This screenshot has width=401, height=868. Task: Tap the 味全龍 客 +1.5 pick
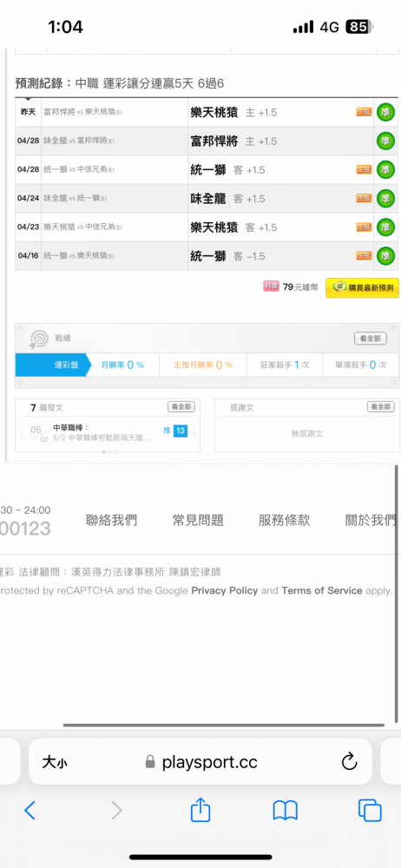(227, 198)
